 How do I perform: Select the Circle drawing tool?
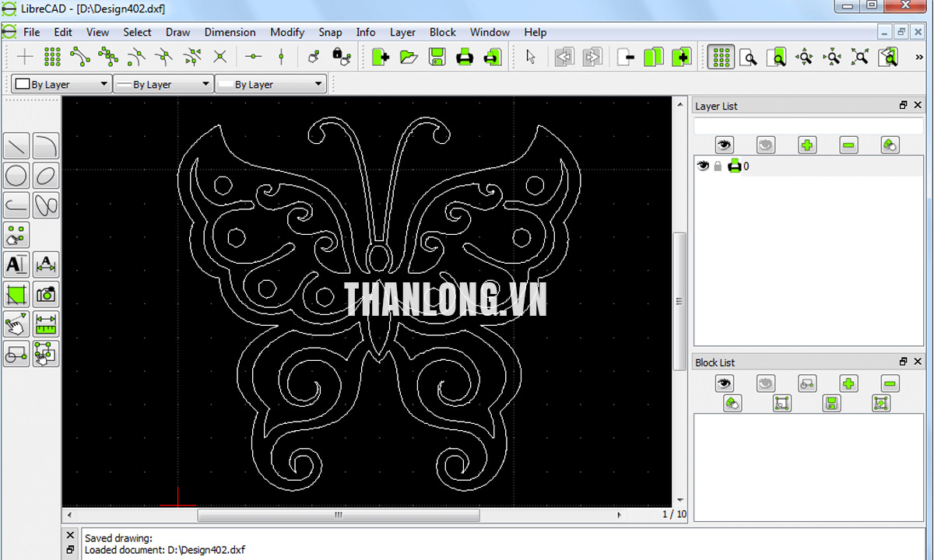(17, 176)
